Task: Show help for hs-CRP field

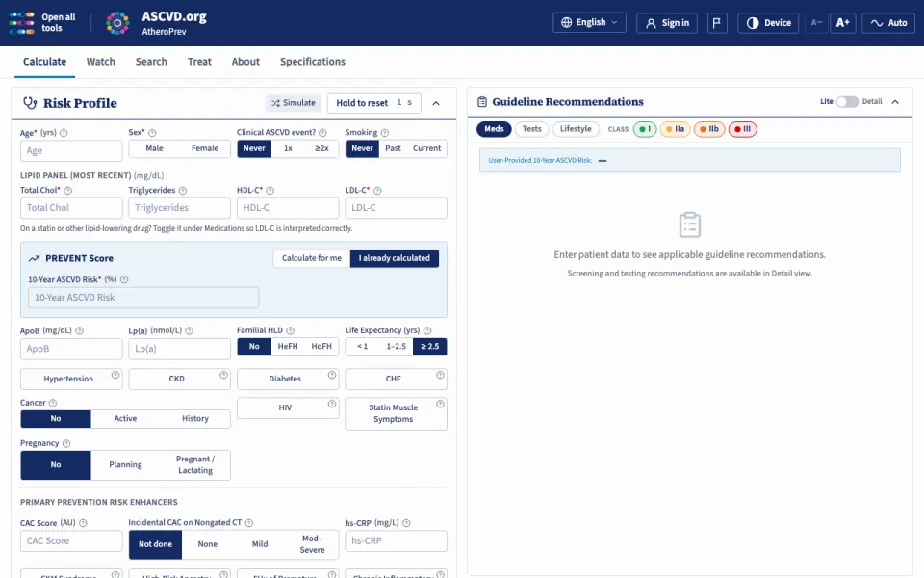Action: [x=406, y=523]
